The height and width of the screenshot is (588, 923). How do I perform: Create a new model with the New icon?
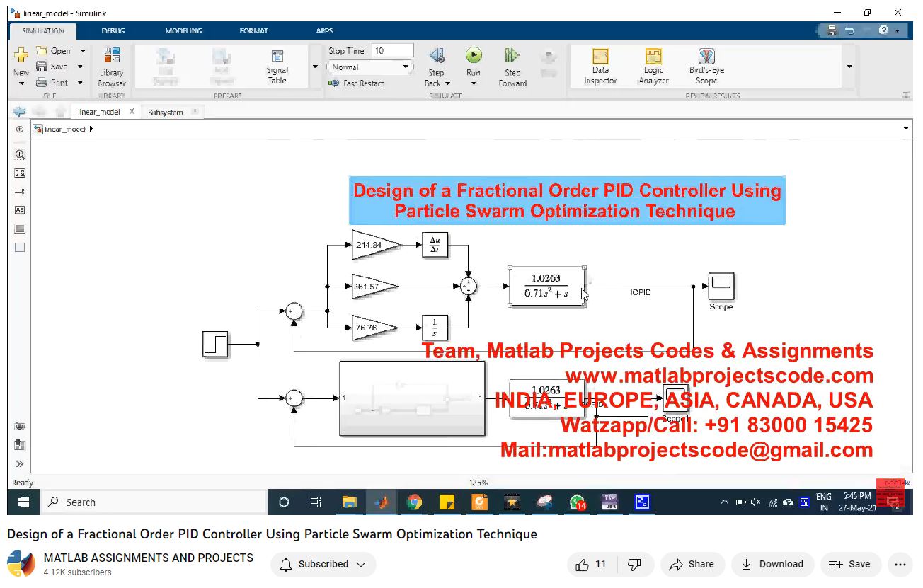tap(21, 56)
